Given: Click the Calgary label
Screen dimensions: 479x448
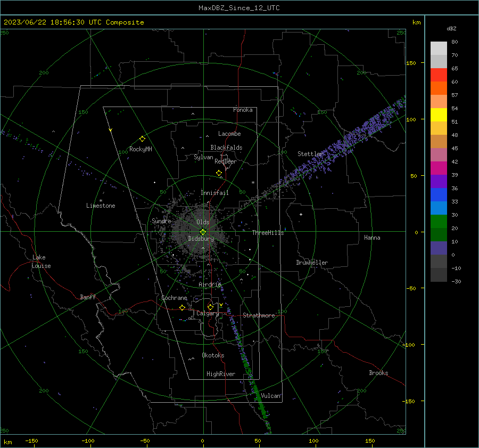Looking at the screenshot, I should (208, 313).
